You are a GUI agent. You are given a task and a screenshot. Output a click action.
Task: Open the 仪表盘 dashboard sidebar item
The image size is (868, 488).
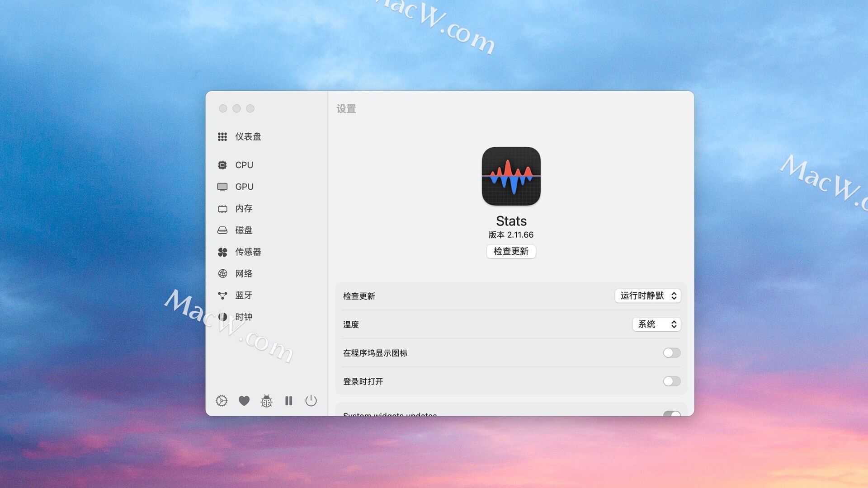point(248,136)
